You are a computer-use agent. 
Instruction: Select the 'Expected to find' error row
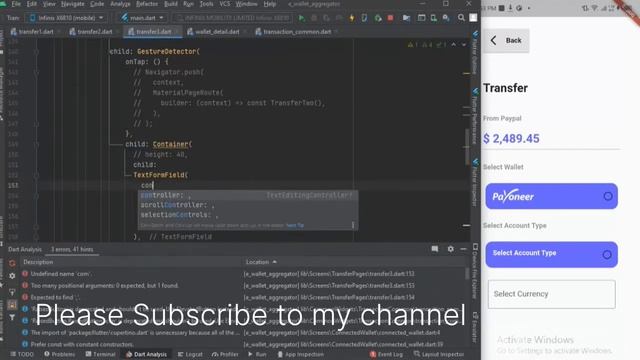[x=243, y=298]
